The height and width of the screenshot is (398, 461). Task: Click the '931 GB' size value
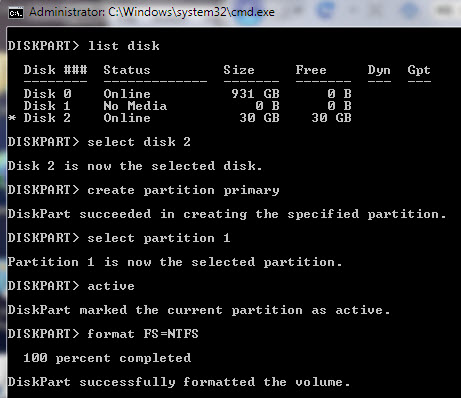[x=255, y=94]
